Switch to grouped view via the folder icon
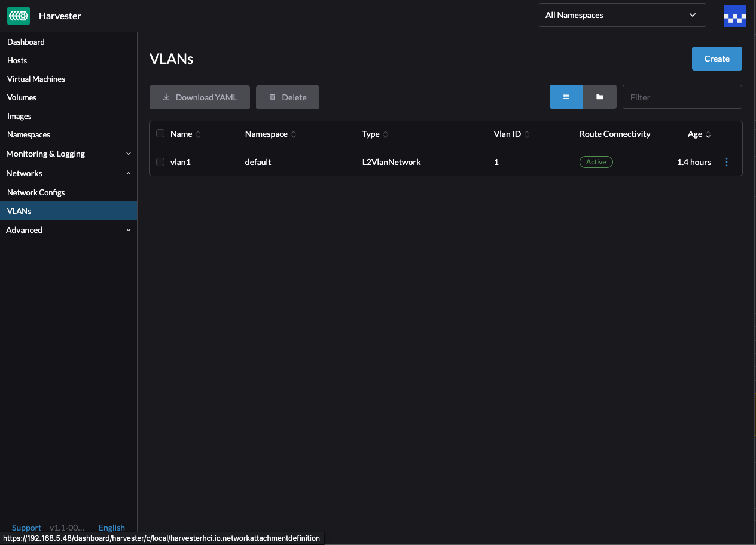 coord(600,96)
